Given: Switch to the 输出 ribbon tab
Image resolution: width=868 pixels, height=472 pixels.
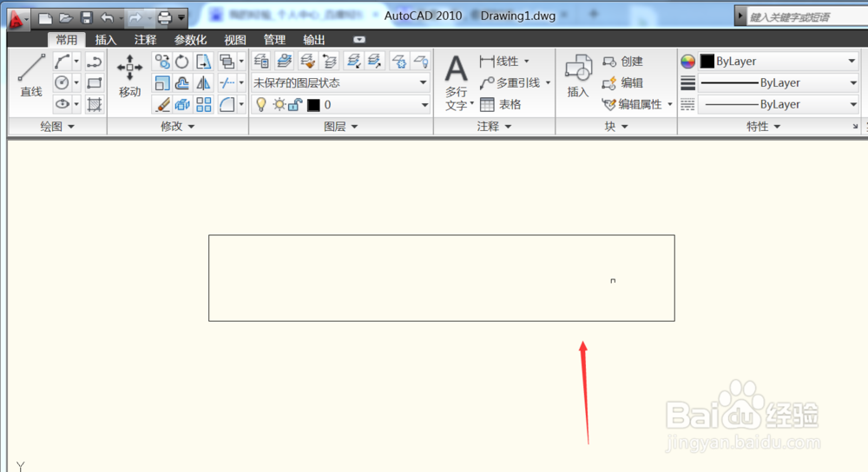Looking at the screenshot, I should pyautogui.click(x=314, y=40).
